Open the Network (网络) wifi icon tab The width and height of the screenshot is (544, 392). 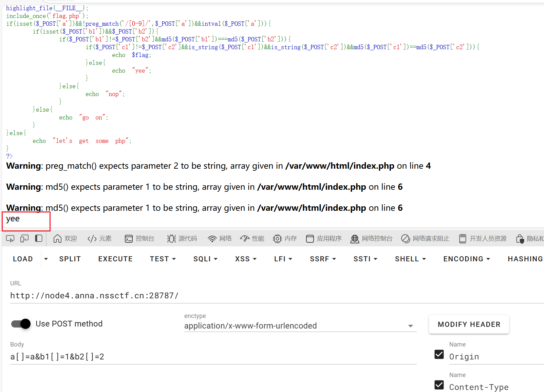[x=220, y=239]
